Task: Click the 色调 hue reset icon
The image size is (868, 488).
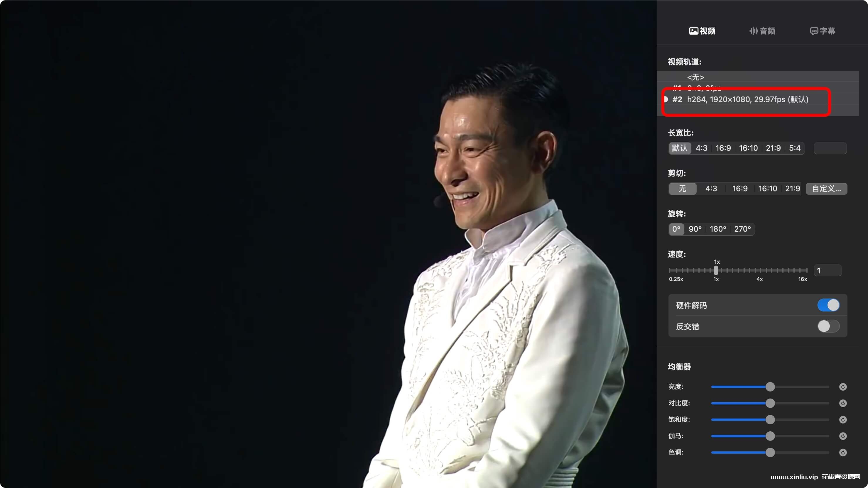Action: [843, 452]
